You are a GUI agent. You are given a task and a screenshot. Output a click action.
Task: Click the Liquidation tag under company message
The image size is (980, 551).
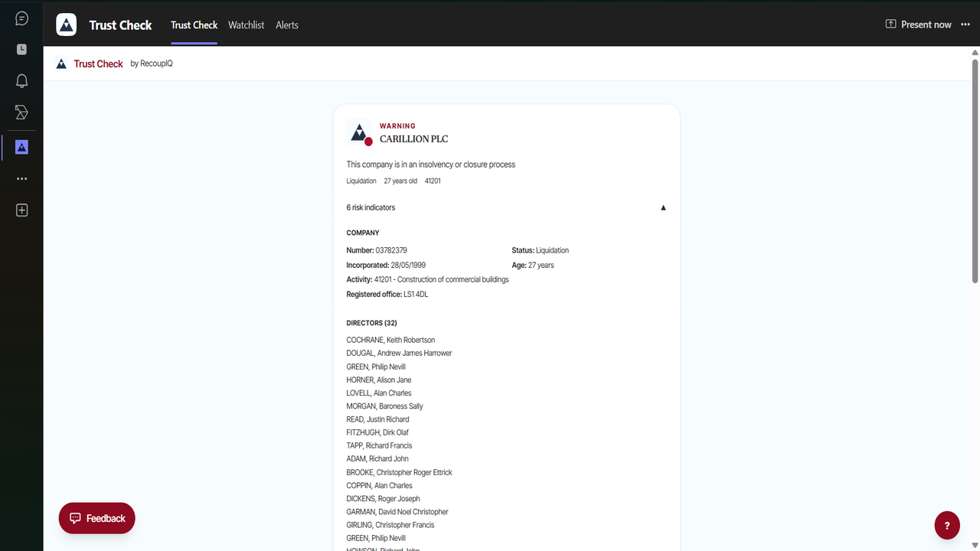tap(361, 181)
